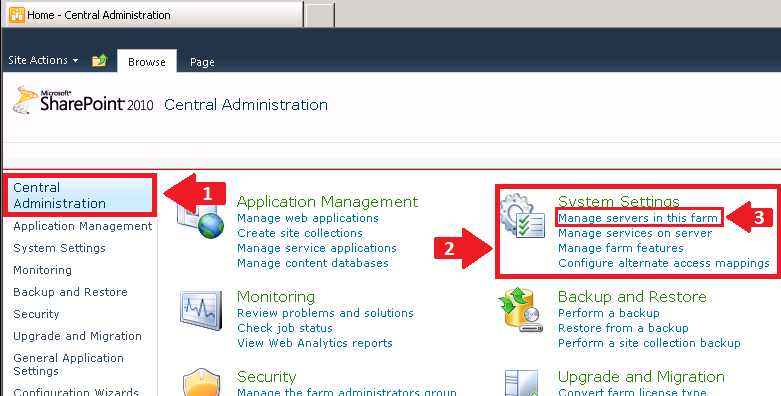Click the Upgrade and Migration server icon

521,383
